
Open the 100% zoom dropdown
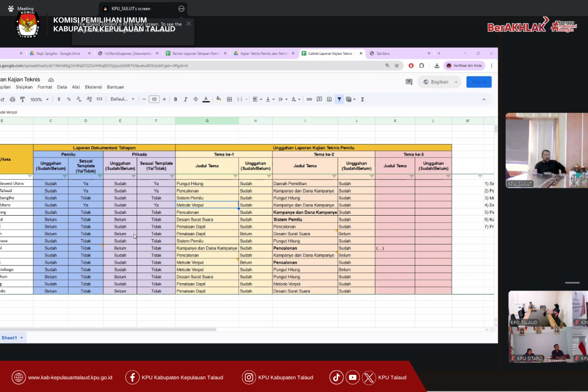click(x=39, y=99)
